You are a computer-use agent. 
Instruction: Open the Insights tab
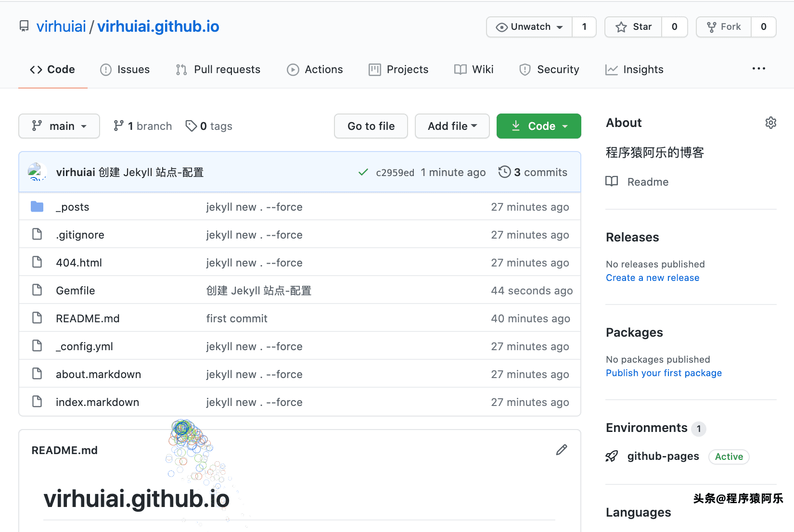pyautogui.click(x=634, y=69)
